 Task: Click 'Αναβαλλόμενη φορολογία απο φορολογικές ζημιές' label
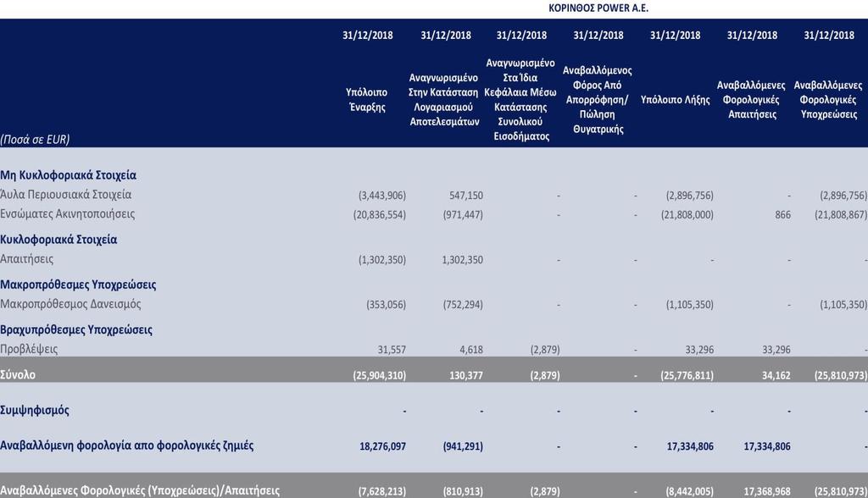(127, 446)
